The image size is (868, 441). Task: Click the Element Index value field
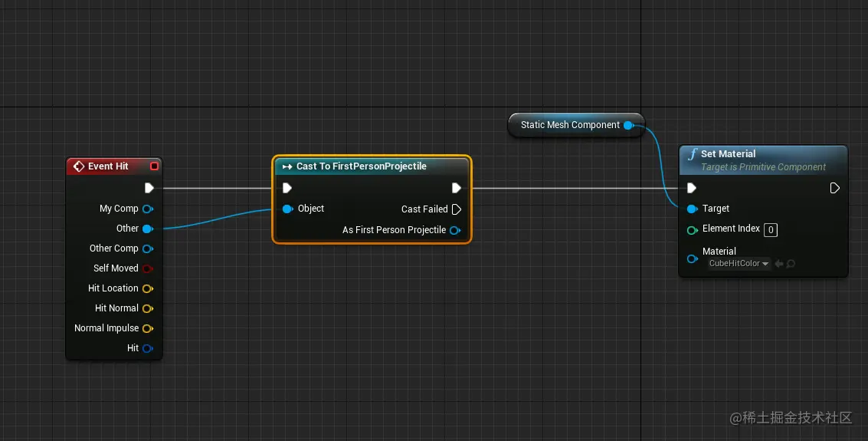point(771,230)
